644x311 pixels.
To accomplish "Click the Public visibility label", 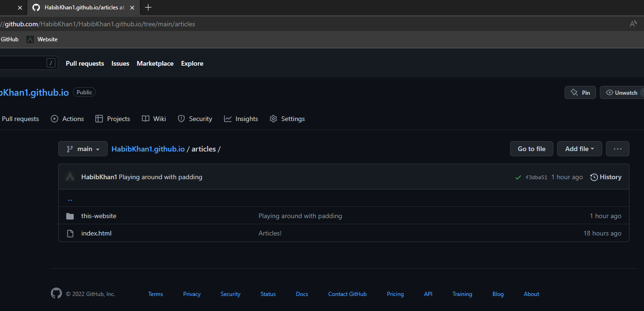I will tap(85, 92).
